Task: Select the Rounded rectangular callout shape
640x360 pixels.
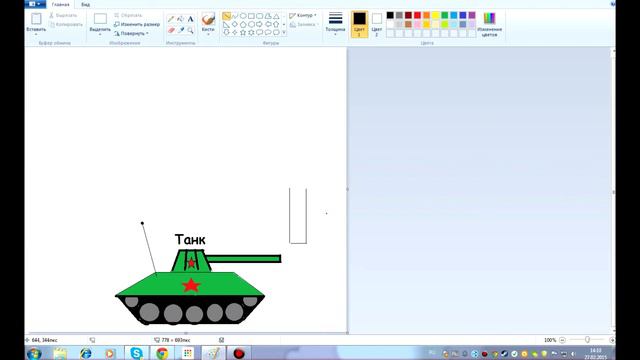Action: (x=260, y=32)
